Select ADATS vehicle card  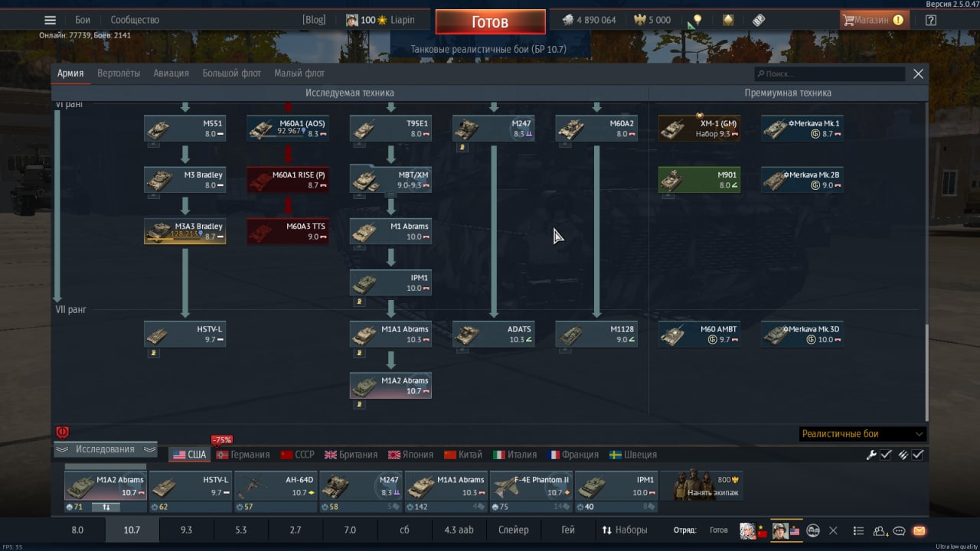pyautogui.click(x=493, y=334)
